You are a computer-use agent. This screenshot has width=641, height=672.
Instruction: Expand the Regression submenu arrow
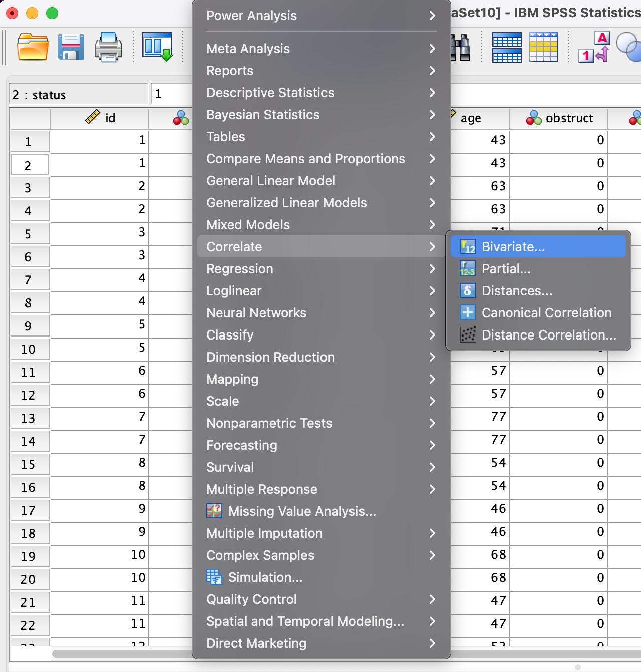[x=432, y=269]
